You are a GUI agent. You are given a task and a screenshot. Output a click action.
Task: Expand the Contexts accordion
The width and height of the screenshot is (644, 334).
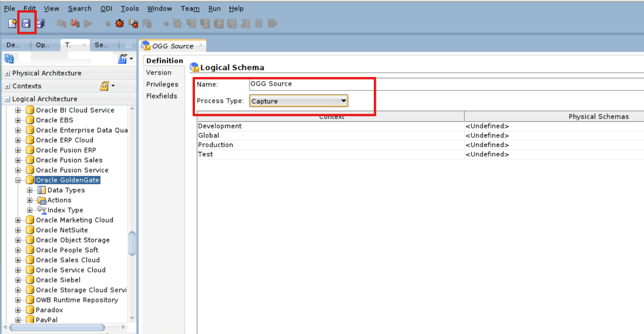[7, 86]
